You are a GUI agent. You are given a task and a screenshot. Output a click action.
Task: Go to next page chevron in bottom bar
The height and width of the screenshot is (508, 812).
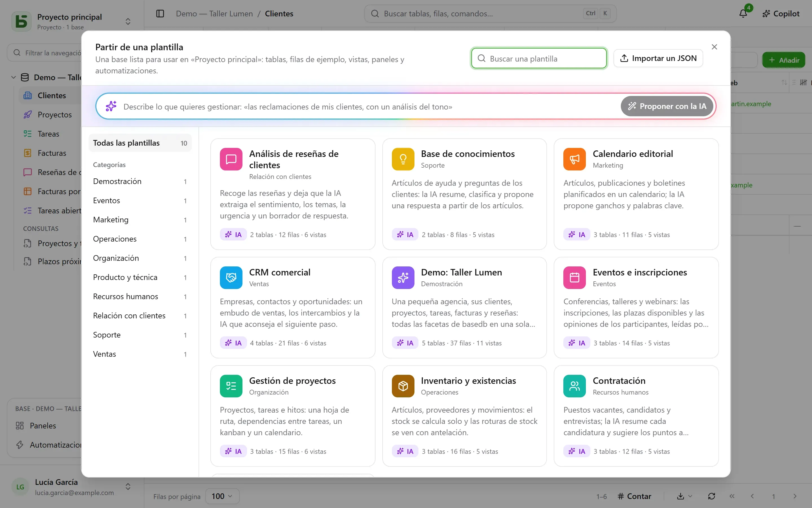coord(795,496)
